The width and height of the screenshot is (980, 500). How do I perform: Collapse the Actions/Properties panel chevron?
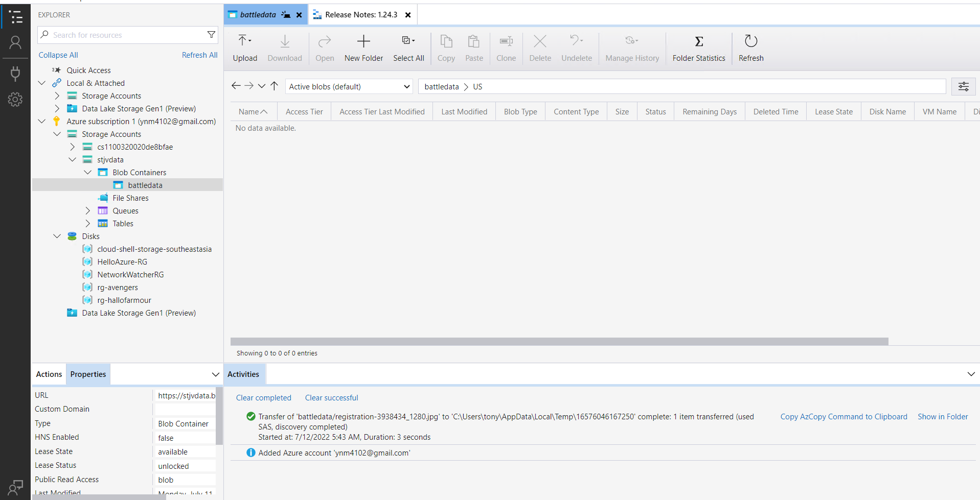[x=215, y=374]
